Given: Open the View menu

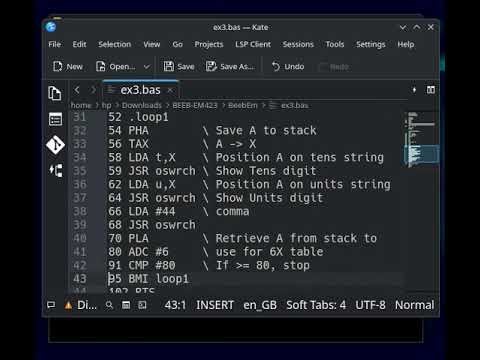Looking at the screenshot, I should (x=152, y=44).
